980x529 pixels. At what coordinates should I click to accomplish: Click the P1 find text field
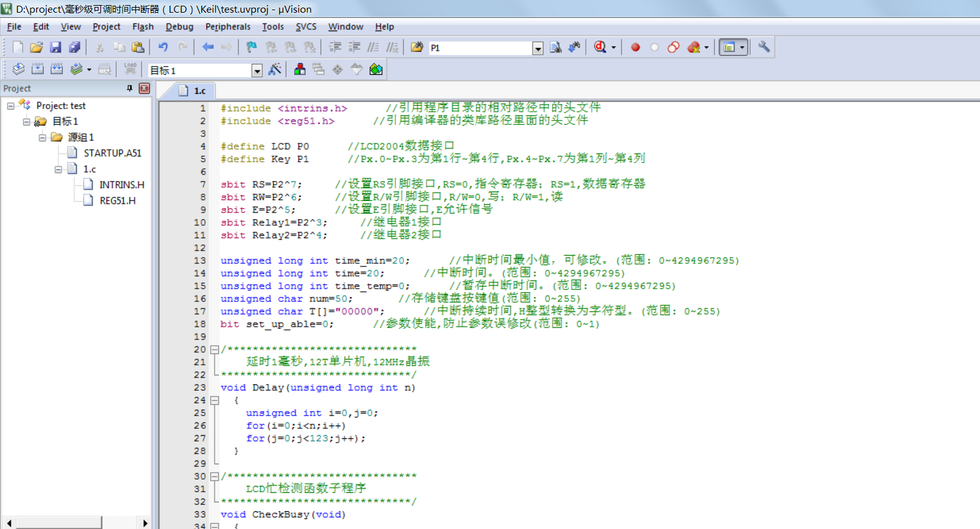[480, 48]
